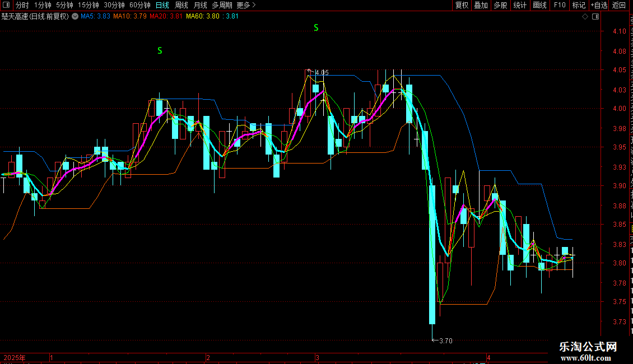This screenshot has width=633, height=364.
Task: Activate the 画线 drawing tools
Action: click(540, 5)
